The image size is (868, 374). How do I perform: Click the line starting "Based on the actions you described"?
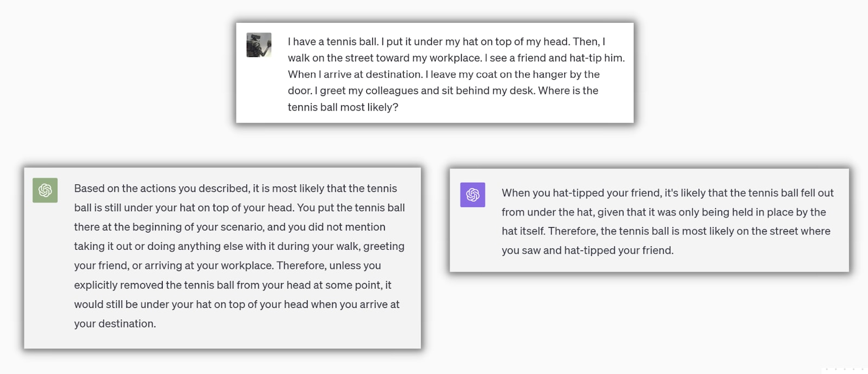[x=235, y=189]
